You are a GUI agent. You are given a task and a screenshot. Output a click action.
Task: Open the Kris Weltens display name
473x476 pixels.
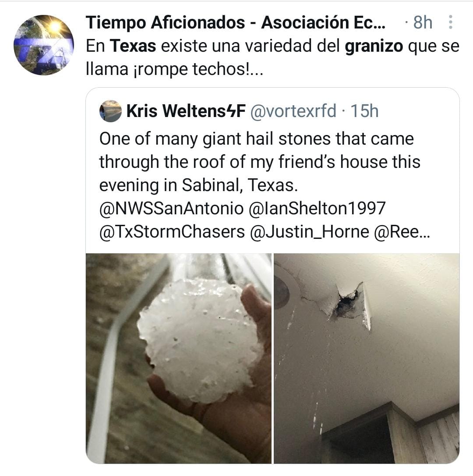pos(186,111)
